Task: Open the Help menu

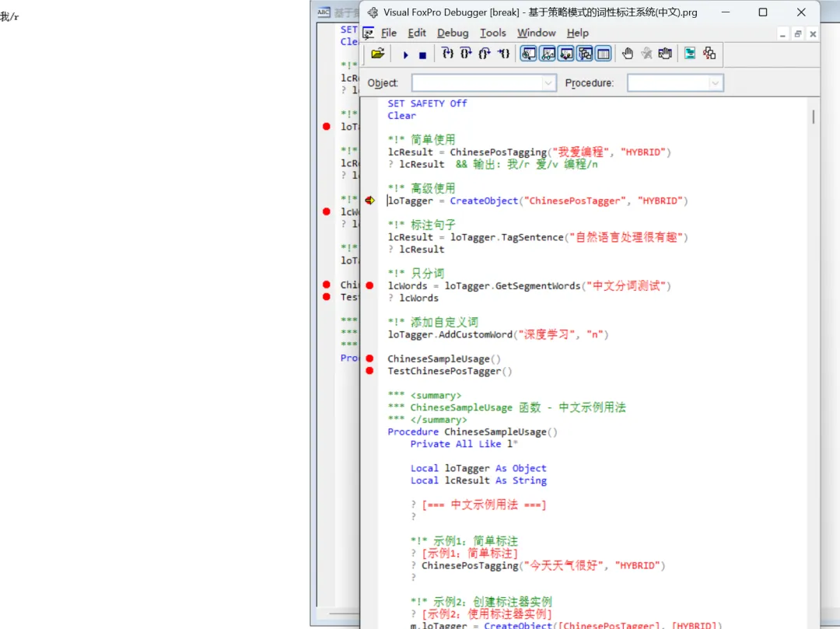Action: [x=577, y=33]
